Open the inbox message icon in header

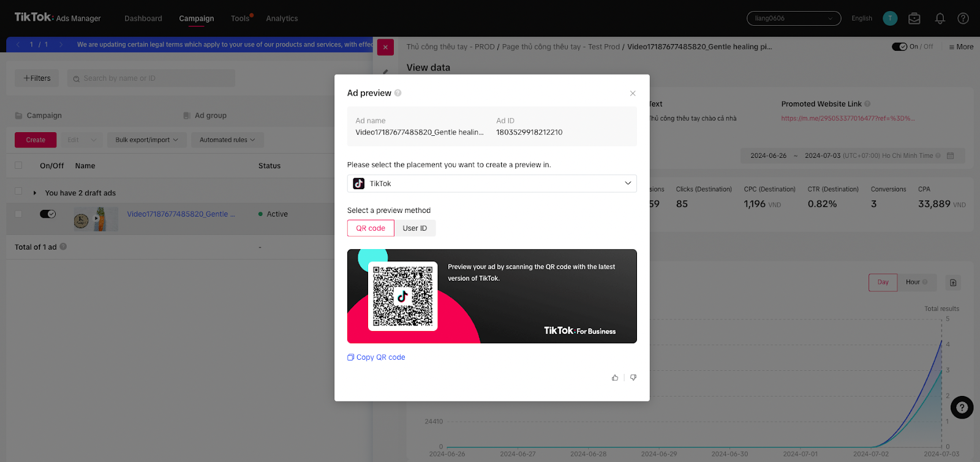click(x=914, y=18)
